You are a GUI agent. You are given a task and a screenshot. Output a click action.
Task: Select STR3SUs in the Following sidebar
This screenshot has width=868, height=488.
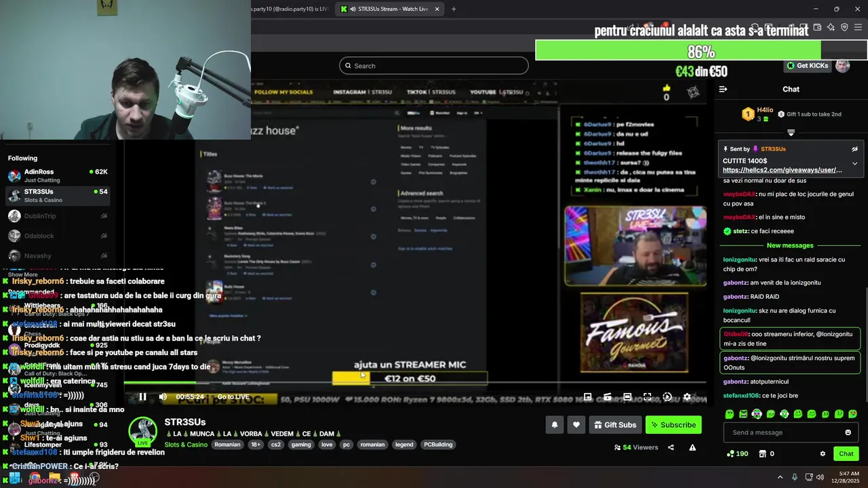click(58, 196)
